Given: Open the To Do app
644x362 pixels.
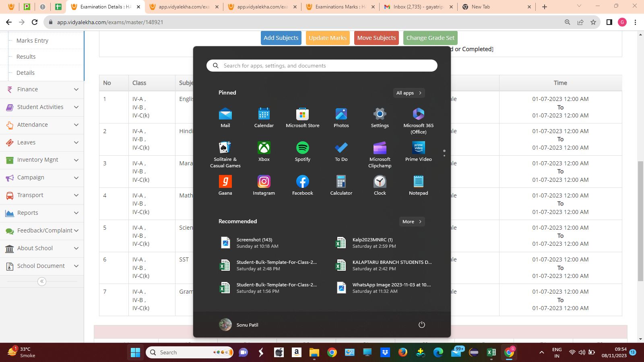Looking at the screenshot, I should tap(341, 152).
